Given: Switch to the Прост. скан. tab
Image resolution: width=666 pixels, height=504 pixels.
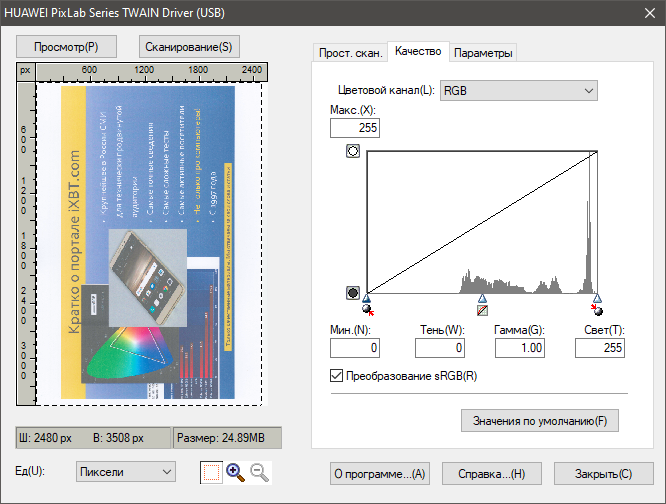Looking at the screenshot, I should [x=350, y=53].
